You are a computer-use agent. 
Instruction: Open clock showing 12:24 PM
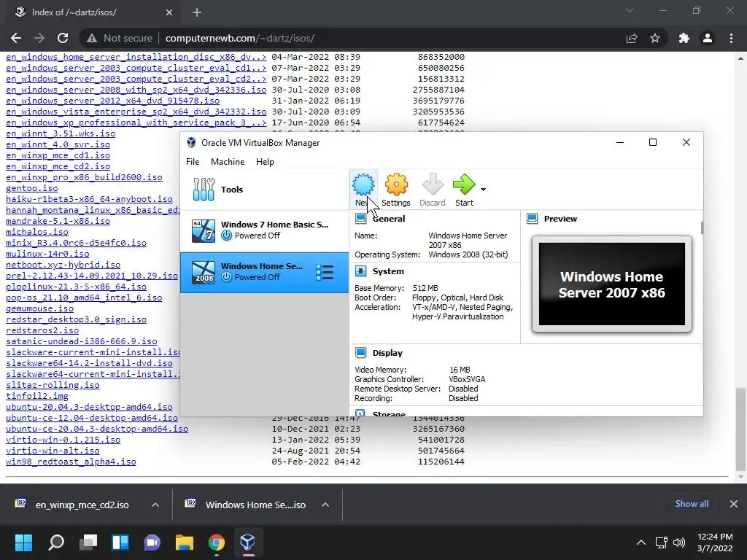tap(715, 542)
